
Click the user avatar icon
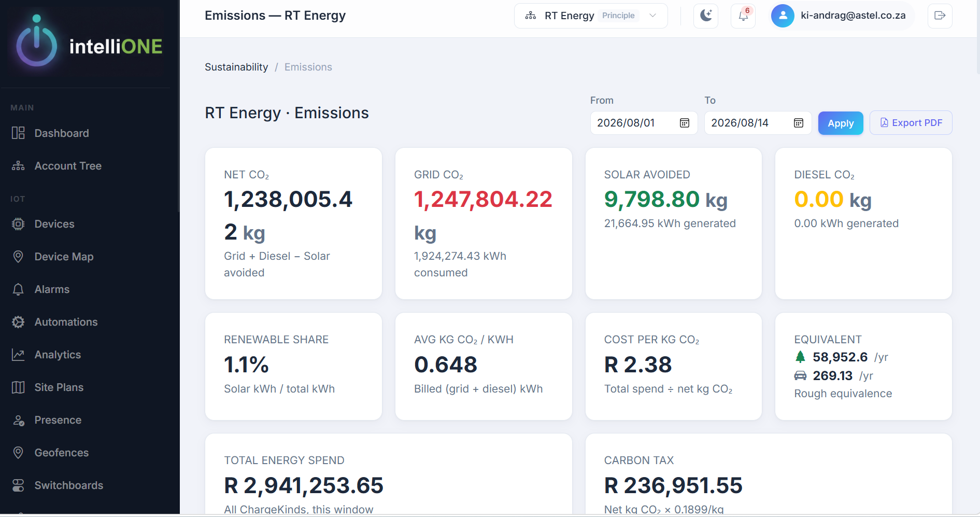[x=783, y=16]
